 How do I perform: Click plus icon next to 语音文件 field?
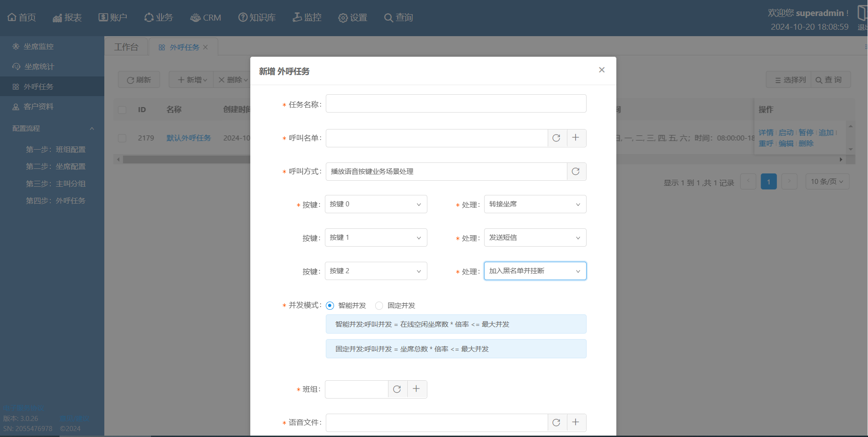[x=576, y=423]
